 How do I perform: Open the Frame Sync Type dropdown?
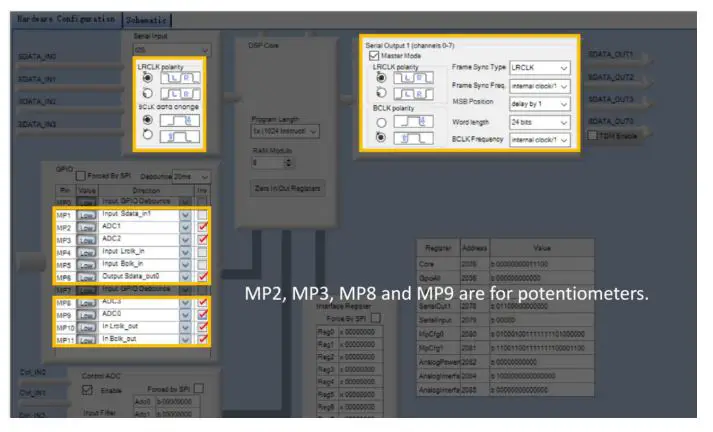540,68
